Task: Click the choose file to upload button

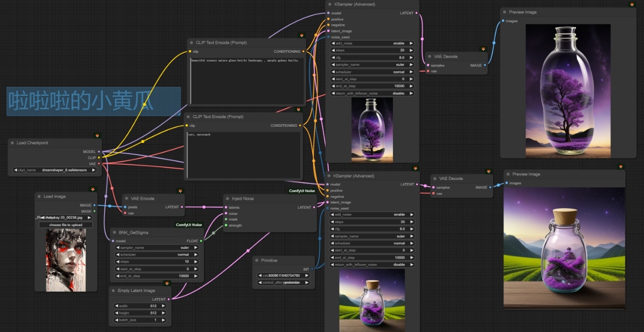Action: coord(65,225)
